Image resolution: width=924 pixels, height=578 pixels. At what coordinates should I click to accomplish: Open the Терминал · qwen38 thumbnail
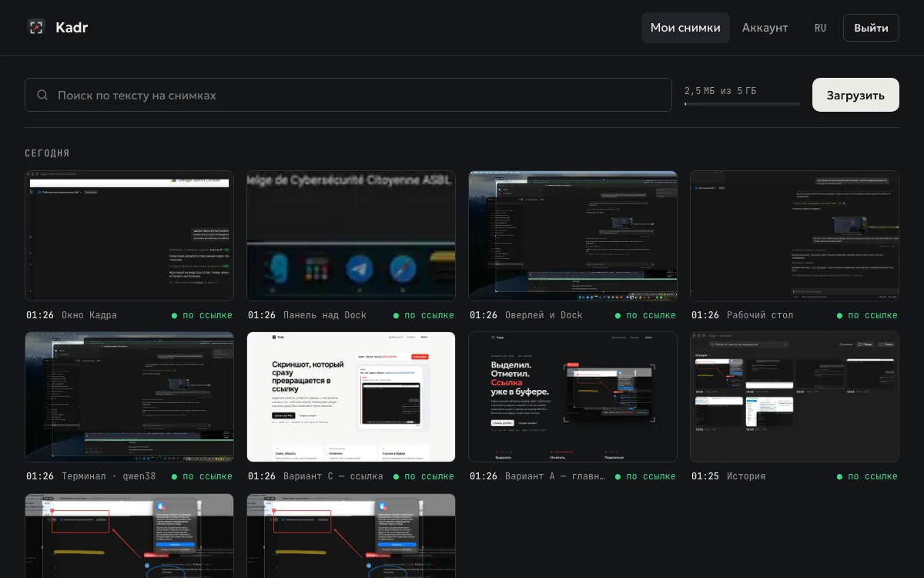tap(129, 397)
